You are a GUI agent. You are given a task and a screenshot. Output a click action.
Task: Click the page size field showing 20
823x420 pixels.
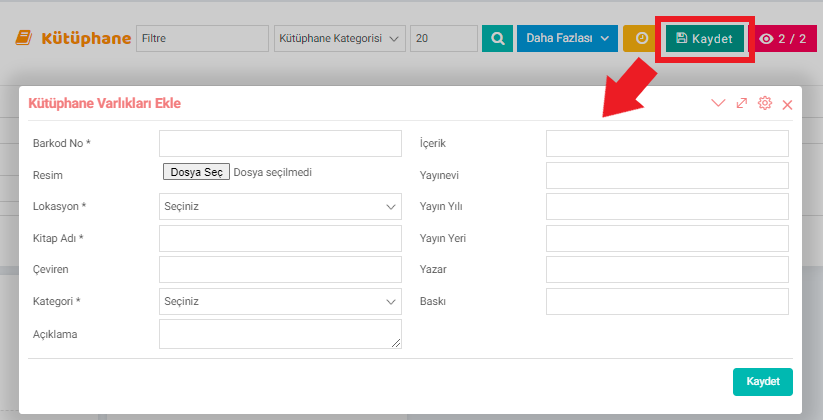pyautogui.click(x=444, y=38)
